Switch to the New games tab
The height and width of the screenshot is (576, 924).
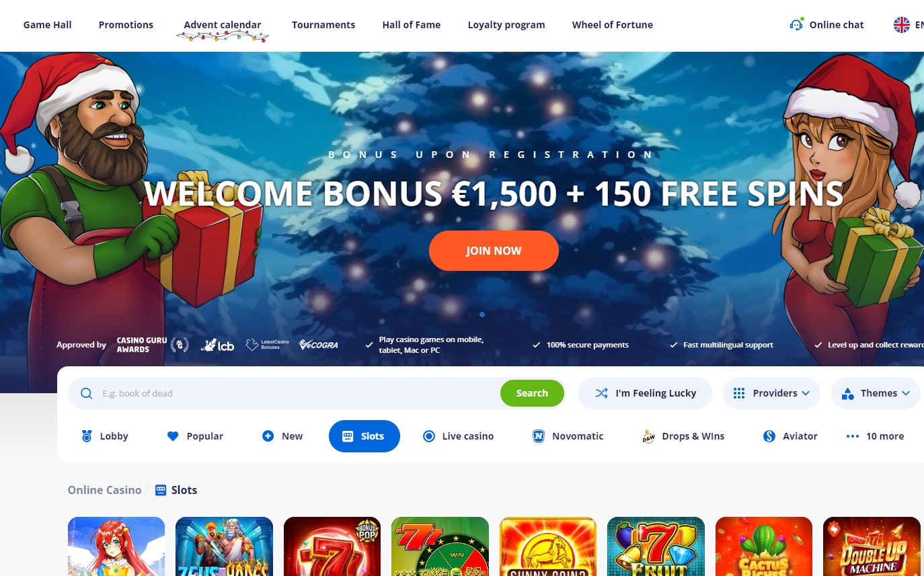[x=282, y=436]
